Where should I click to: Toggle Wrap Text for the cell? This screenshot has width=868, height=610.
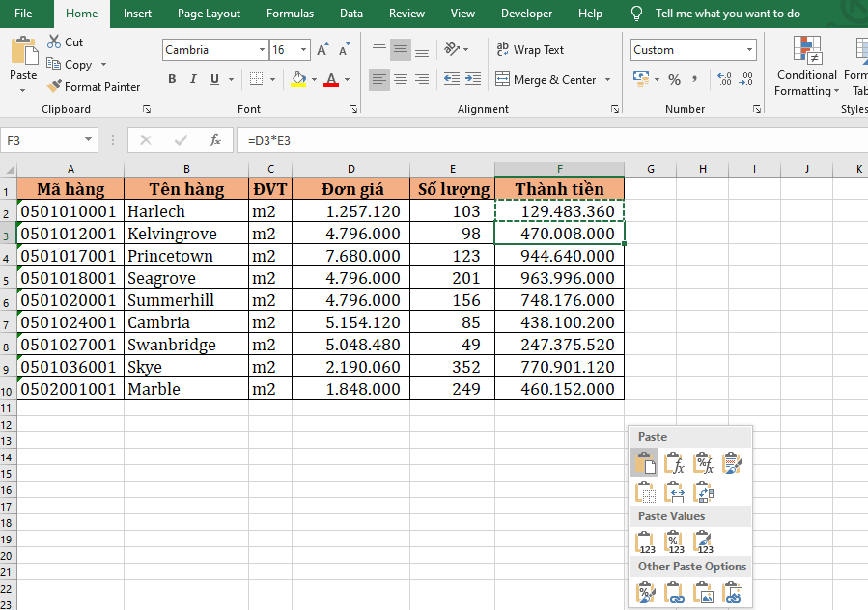pyautogui.click(x=529, y=50)
